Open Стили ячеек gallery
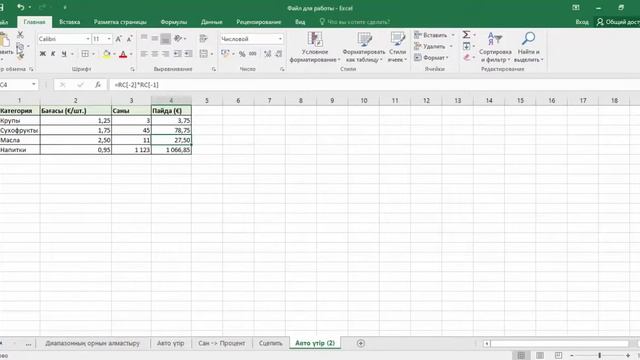 coord(397,47)
